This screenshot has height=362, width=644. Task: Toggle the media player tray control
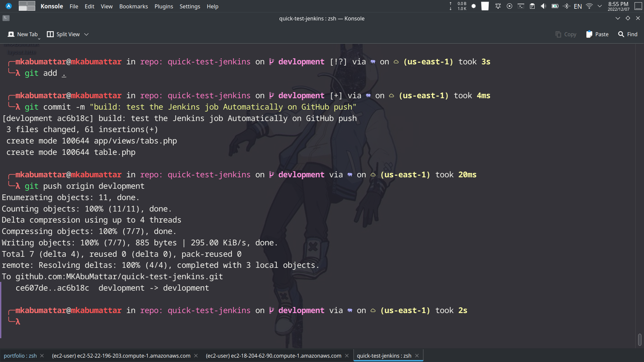509,6
